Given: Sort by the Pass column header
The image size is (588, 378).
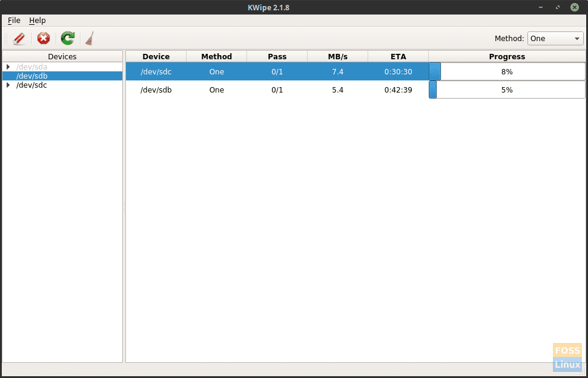Looking at the screenshot, I should pos(277,57).
